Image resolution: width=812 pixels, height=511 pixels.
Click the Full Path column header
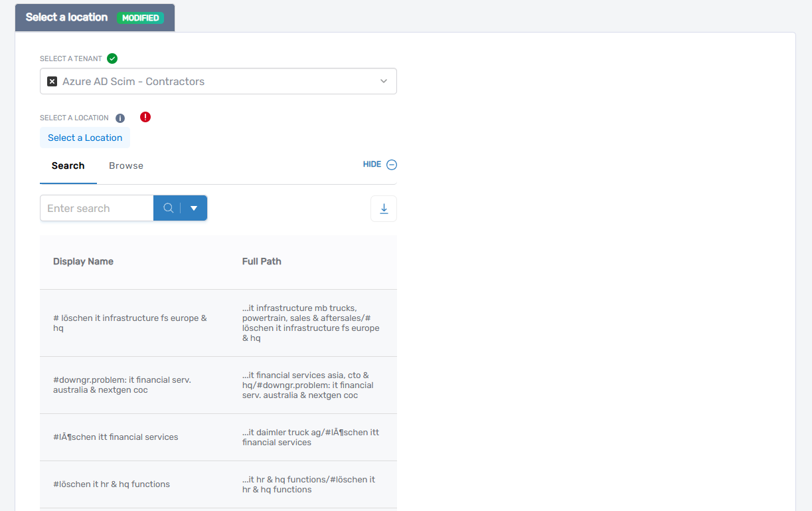click(x=262, y=262)
